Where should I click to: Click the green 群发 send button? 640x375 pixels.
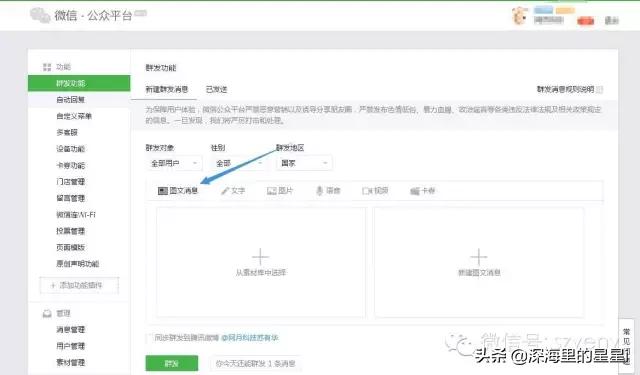tap(172, 363)
